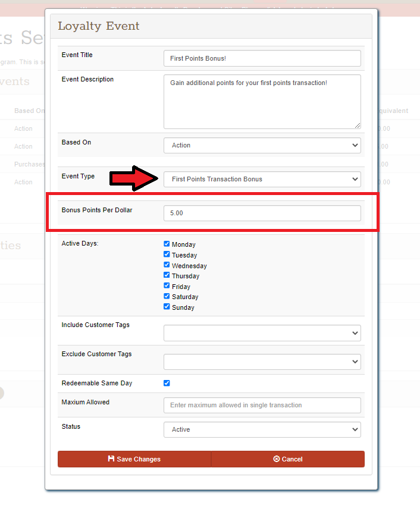Viewport: 420px width, 512px height.
Task: Click the Save Changes button
Action: coord(134,459)
